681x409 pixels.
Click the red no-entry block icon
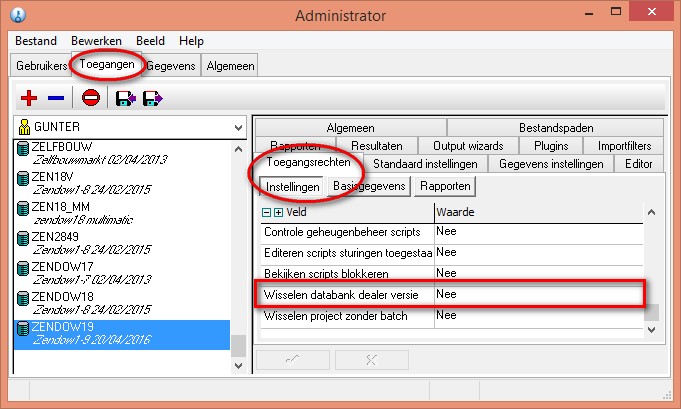[x=91, y=98]
